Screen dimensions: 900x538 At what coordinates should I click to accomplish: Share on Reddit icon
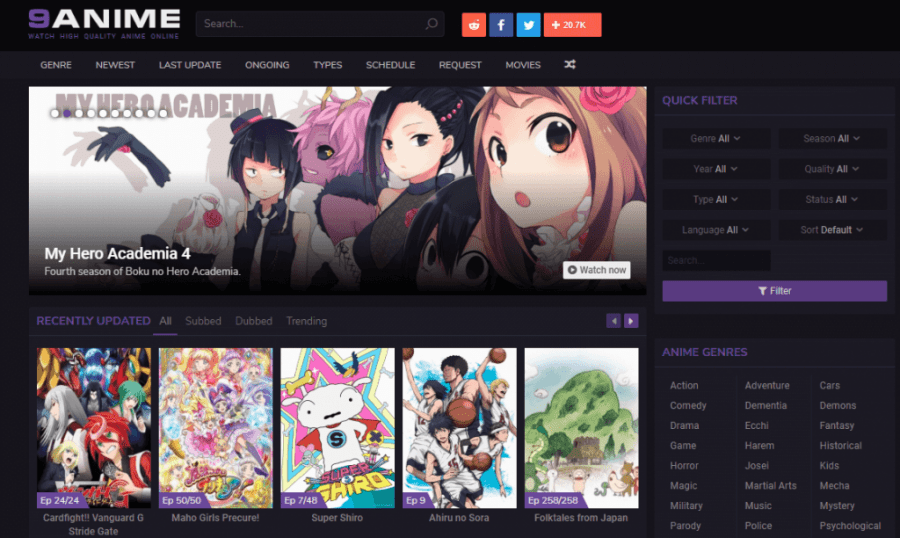tap(474, 25)
